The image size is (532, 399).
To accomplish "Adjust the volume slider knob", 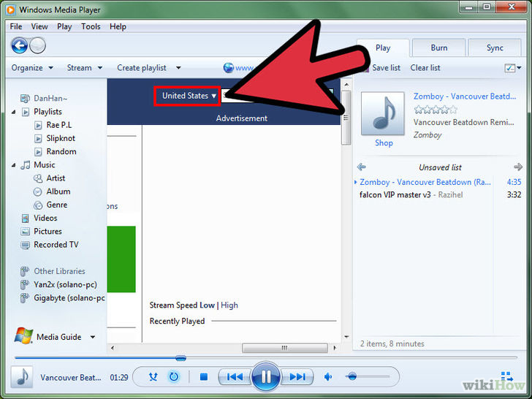I will 352,376.
